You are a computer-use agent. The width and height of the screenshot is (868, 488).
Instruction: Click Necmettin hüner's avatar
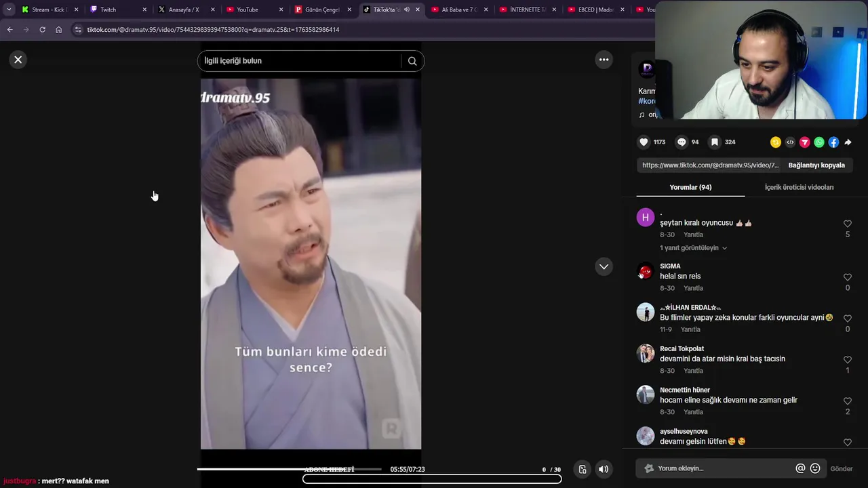pos(646,395)
